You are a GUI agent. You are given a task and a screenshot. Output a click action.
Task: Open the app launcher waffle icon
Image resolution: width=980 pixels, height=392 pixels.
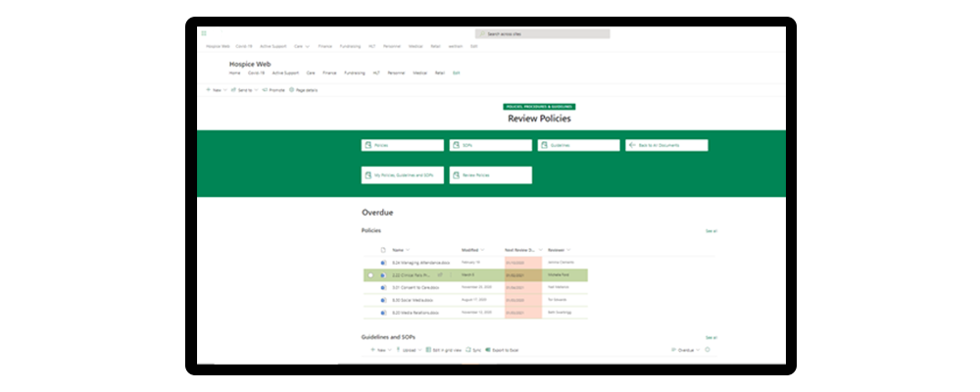pyautogui.click(x=204, y=33)
